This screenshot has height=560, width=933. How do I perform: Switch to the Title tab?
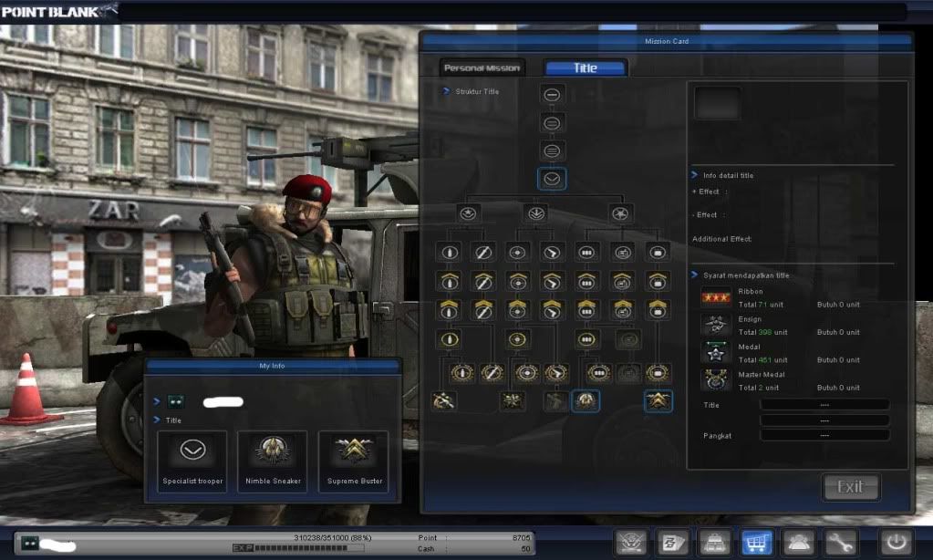point(585,67)
